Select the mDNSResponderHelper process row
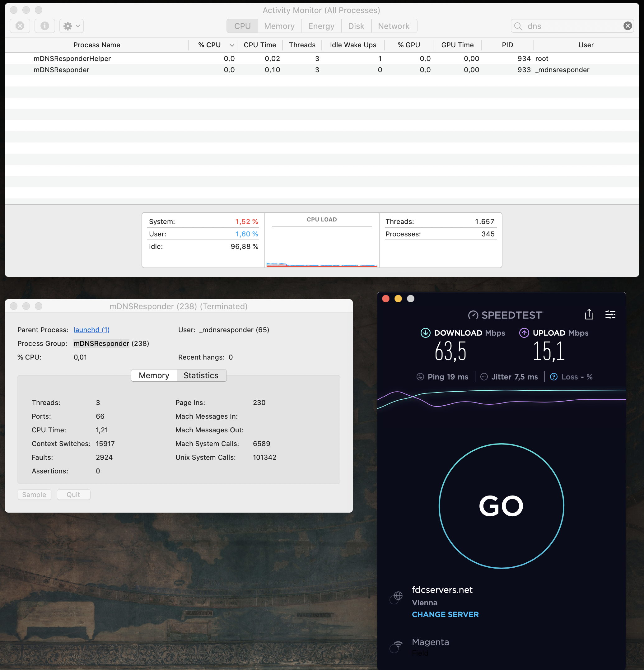The width and height of the screenshot is (644, 670). coord(72,58)
